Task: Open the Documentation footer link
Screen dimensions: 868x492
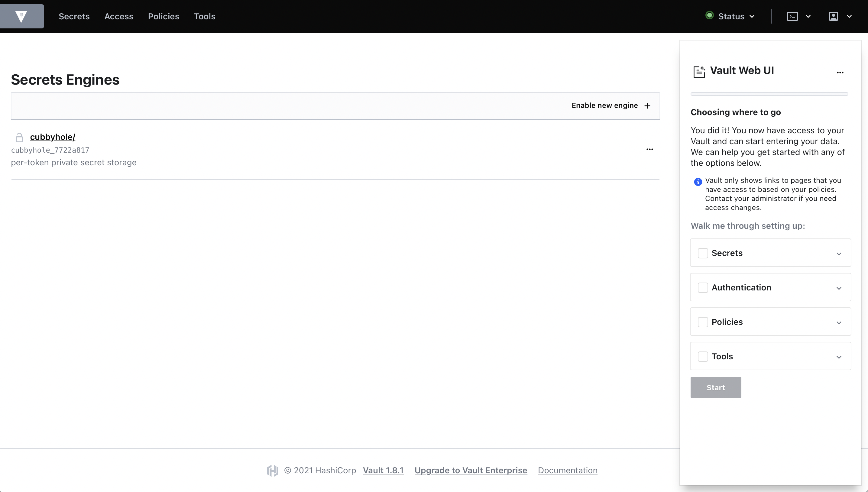Action: [568, 470]
